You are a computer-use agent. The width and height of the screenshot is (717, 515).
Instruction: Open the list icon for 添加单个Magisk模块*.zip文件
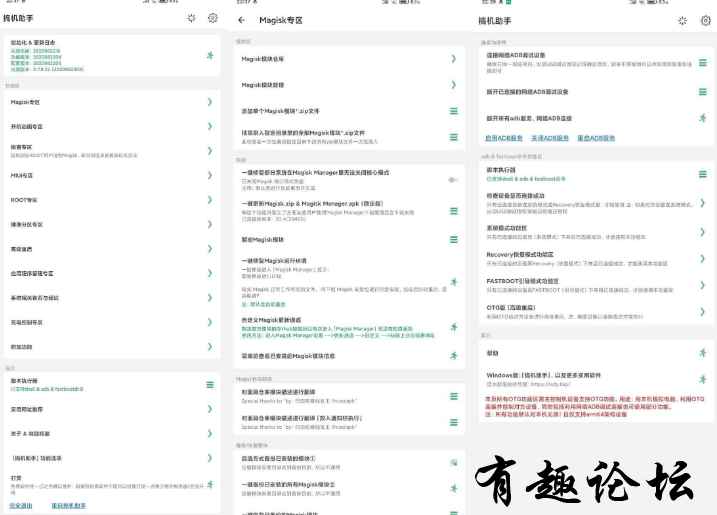pyautogui.click(x=454, y=111)
